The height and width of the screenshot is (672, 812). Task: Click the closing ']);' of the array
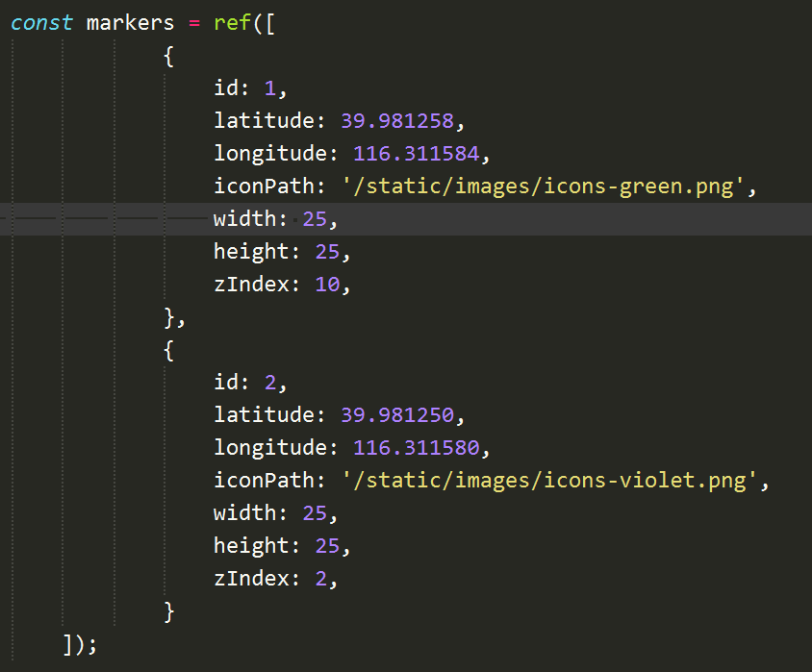[x=80, y=645]
